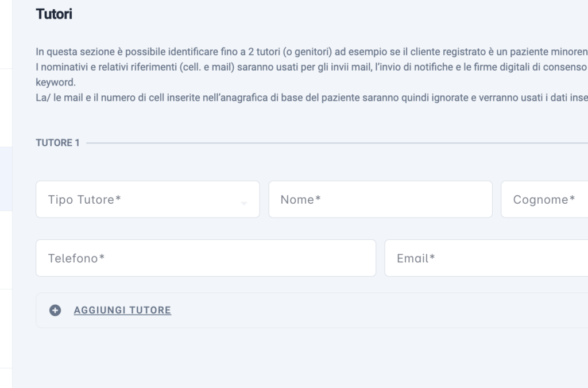
Task: Click the plus circle icon beside Aggiungi Tutore
Action: point(55,311)
